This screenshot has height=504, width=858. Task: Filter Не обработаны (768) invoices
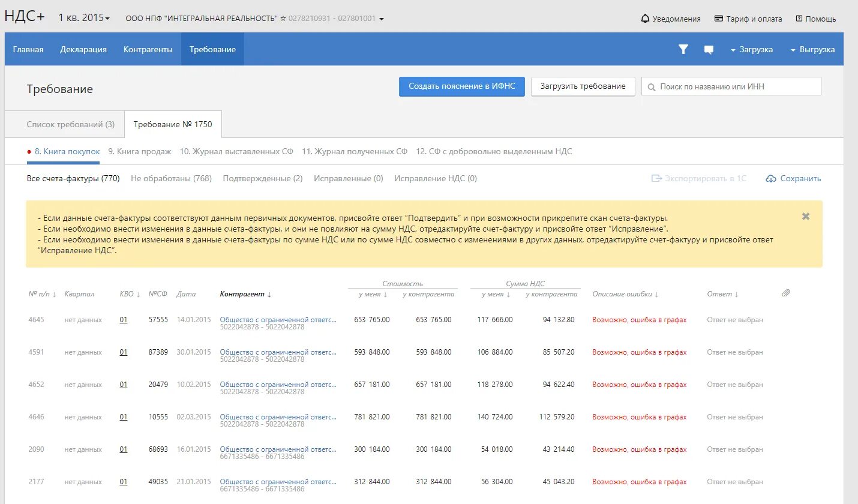(x=171, y=178)
